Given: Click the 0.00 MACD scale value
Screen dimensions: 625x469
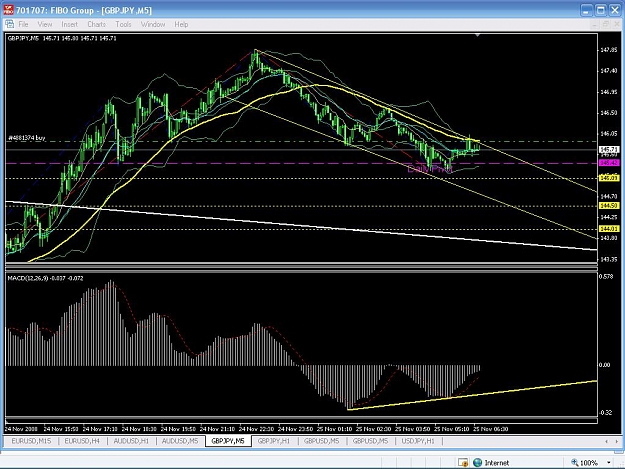Looking at the screenshot, I should (605, 365).
